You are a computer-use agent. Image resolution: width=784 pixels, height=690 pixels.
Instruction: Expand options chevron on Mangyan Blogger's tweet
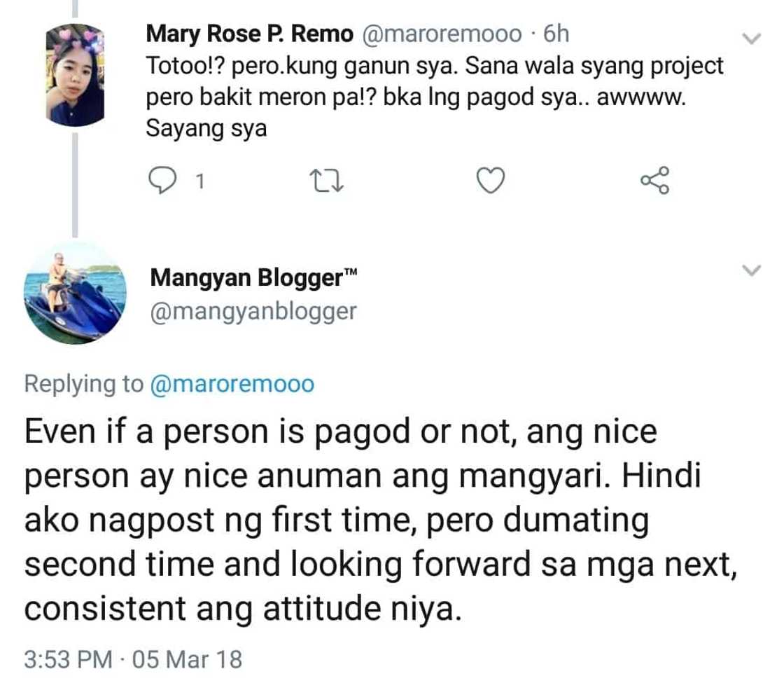pos(751,270)
